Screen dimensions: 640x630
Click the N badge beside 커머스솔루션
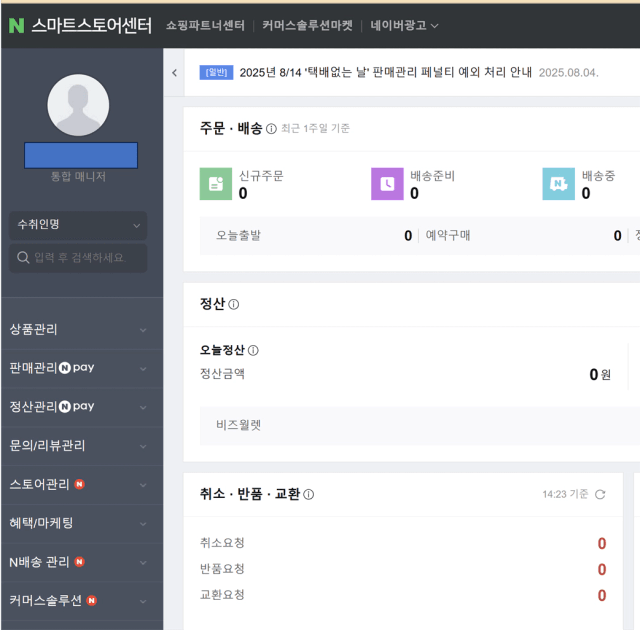click(x=92, y=601)
